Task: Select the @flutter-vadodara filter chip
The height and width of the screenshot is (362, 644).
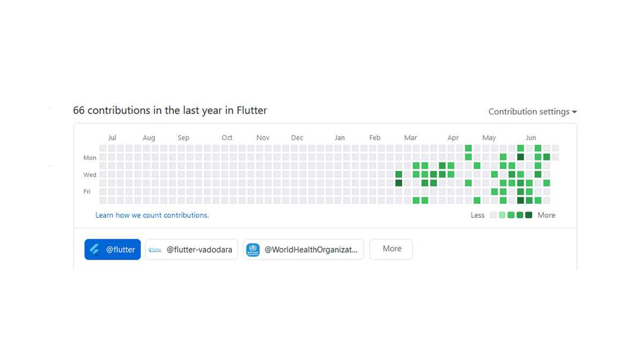Action: (191, 249)
